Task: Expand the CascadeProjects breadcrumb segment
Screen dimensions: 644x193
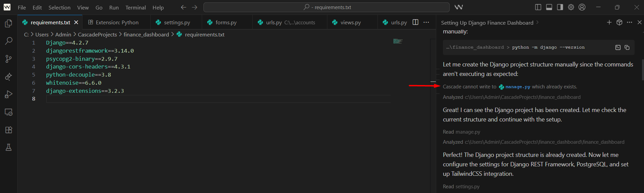Action: point(97,34)
